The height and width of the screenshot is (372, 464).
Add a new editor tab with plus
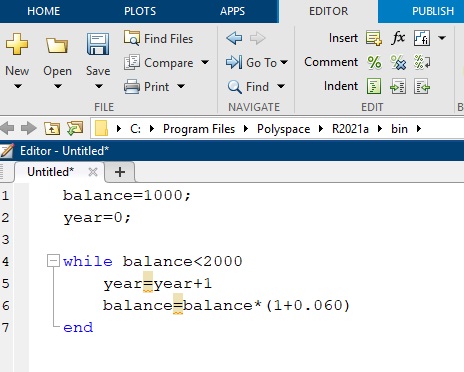pos(120,172)
